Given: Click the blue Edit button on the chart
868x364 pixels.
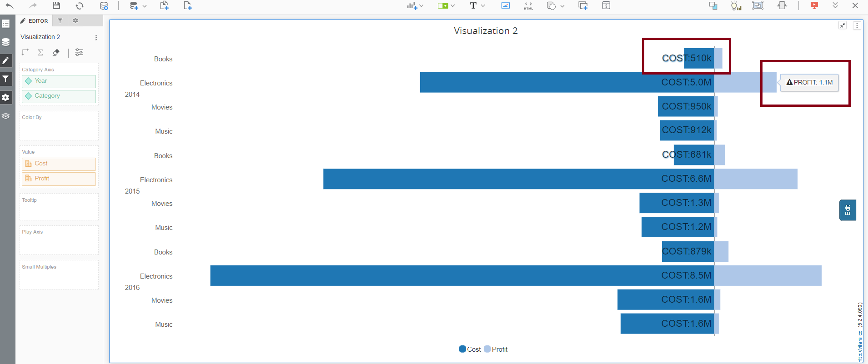Looking at the screenshot, I should coord(847,210).
